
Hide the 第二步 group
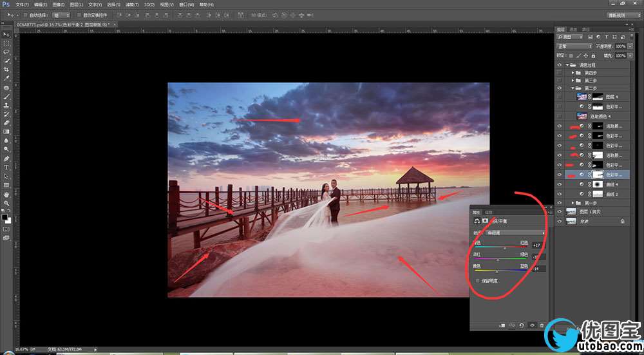pos(560,88)
